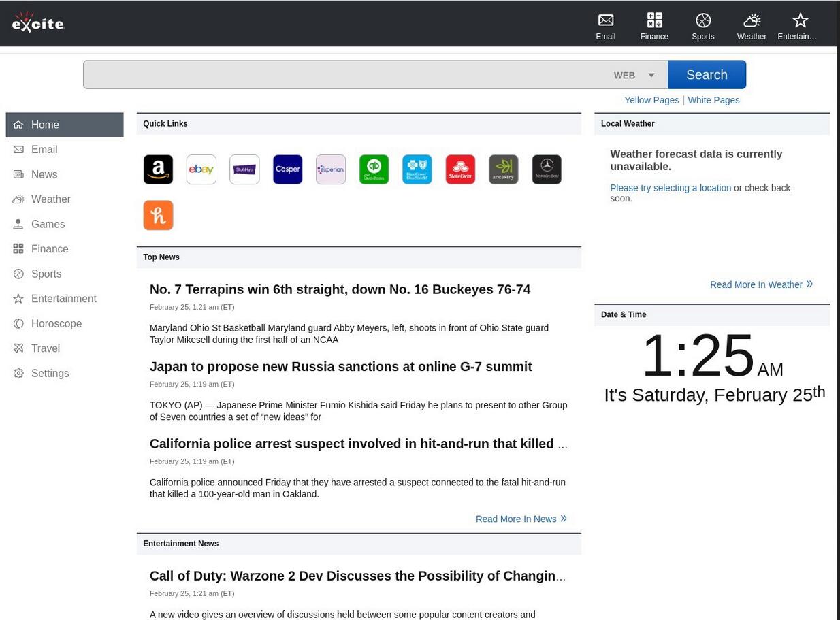
Task: Open the Ancestry quick link icon
Action: click(x=503, y=169)
